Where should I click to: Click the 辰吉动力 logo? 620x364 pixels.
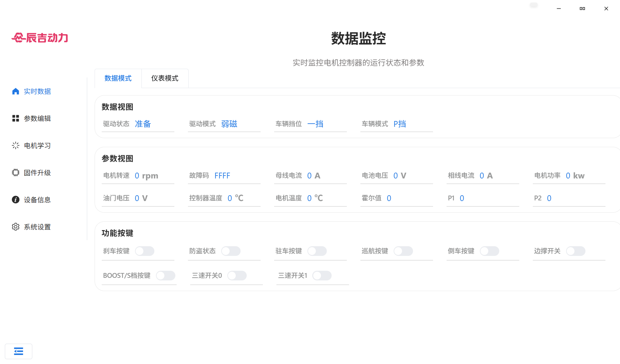click(40, 38)
